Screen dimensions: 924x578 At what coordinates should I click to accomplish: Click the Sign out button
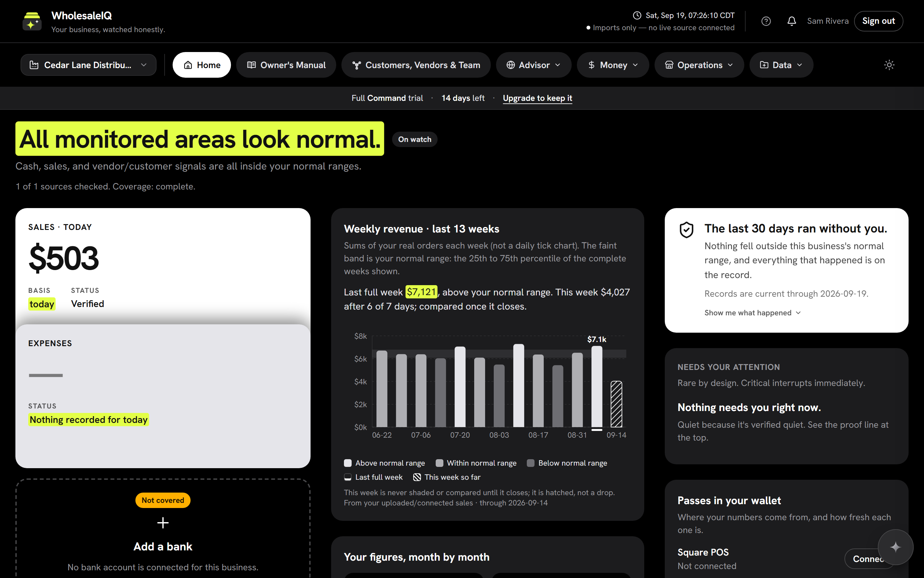(878, 21)
